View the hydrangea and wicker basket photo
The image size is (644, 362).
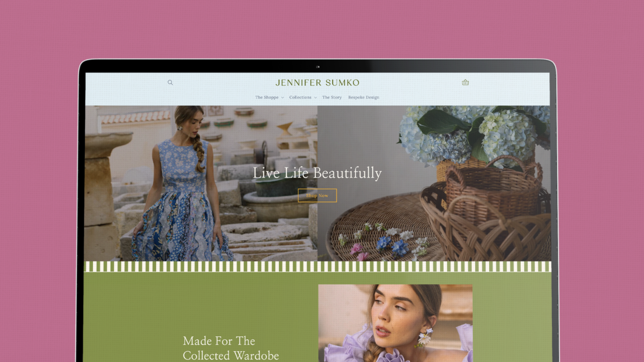pyautogui.click(x=434, y=183)
